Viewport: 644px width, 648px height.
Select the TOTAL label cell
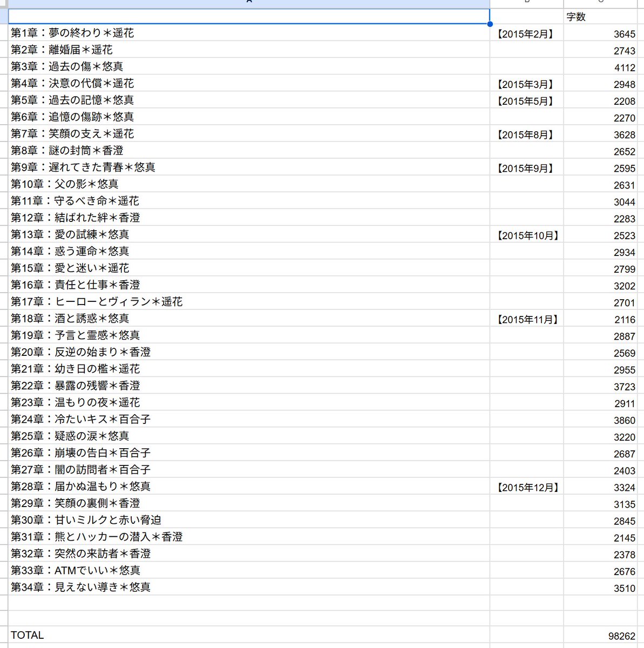(249, 635)
